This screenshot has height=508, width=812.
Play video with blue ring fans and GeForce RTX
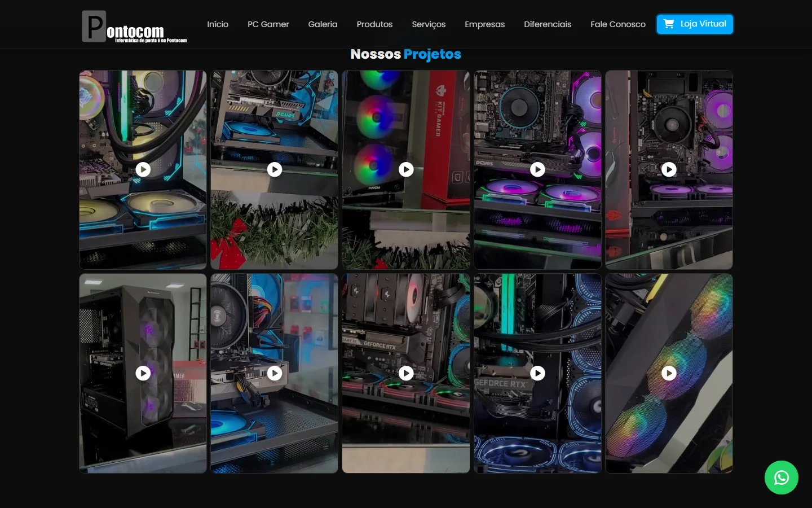pyautogui.click(x=538, y=373)
